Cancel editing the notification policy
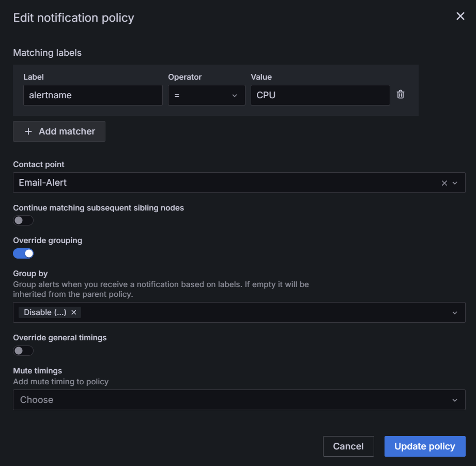The width and height of the screenshot is (476, 466). pos(348,446)
